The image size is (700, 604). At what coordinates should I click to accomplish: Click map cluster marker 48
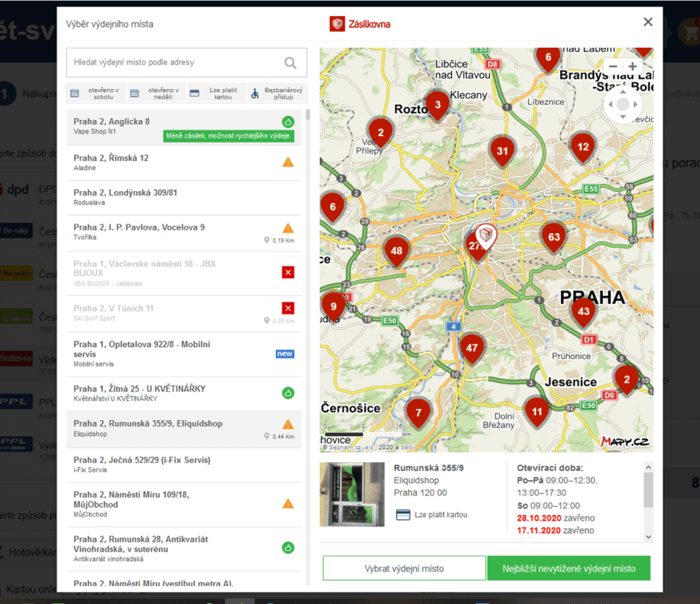(396, 251)
